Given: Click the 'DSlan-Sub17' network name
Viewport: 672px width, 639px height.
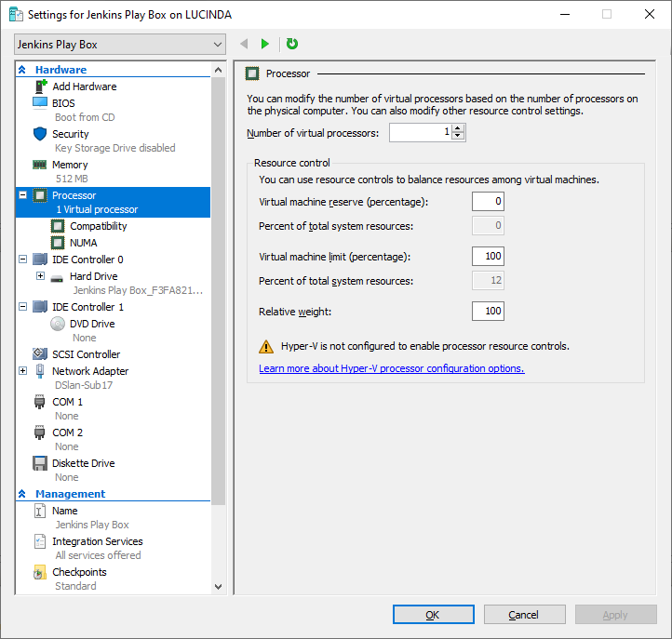Looking at the screenshot, I should pos(84,385).
